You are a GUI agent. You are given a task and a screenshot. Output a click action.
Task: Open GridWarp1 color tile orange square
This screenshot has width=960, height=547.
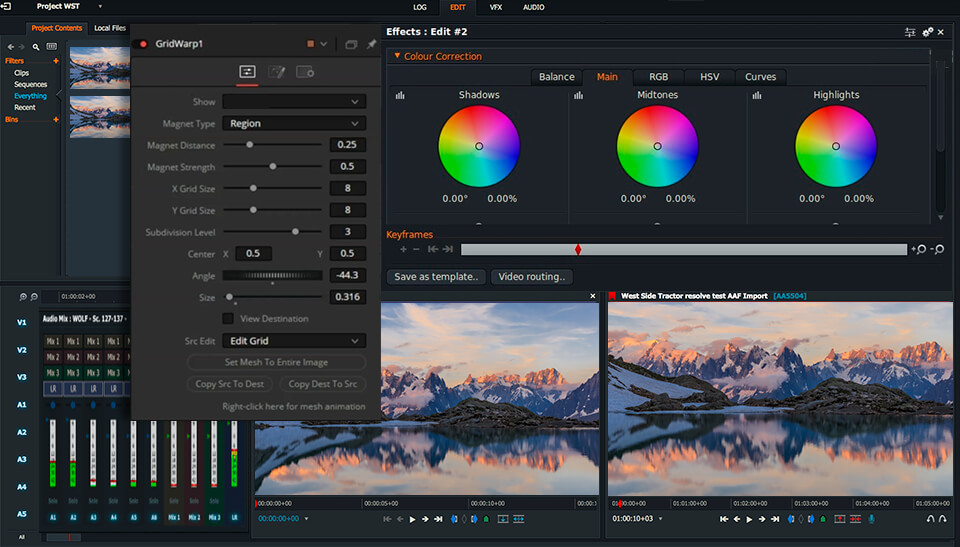310,44
